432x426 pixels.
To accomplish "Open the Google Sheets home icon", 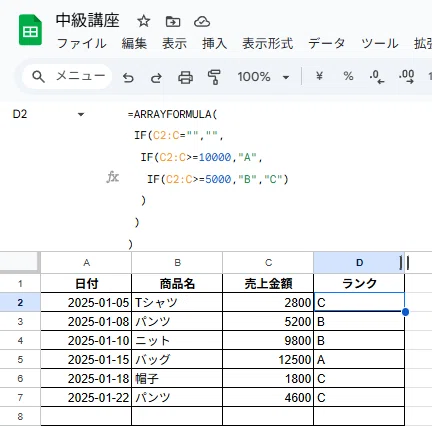I will [30, 30].
